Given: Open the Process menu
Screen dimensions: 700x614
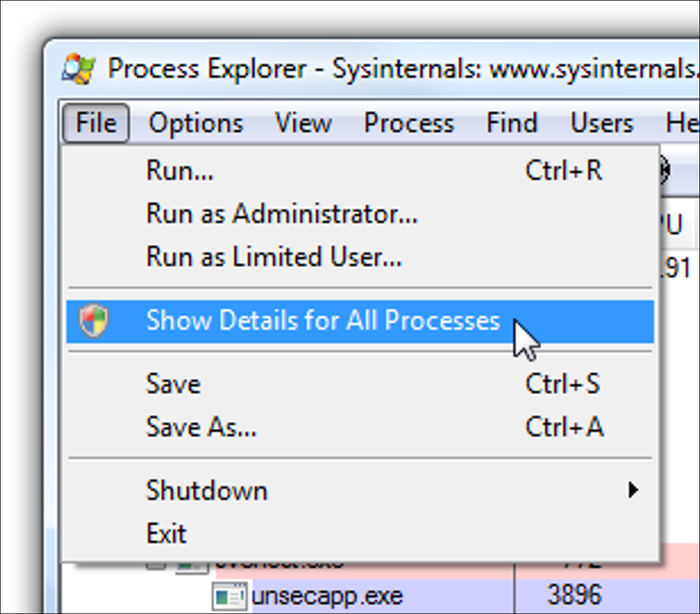Looking at the screenshot, I should click(x=408, y=123).
